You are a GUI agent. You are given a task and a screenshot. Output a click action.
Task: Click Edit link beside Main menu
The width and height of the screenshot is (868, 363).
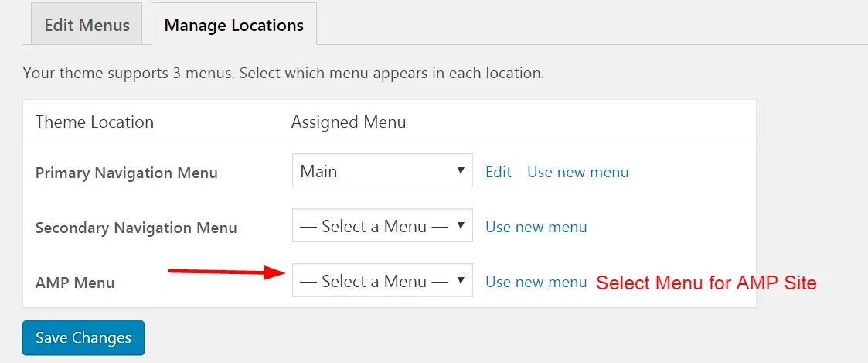pyautogui.click(x=499, y=172)
